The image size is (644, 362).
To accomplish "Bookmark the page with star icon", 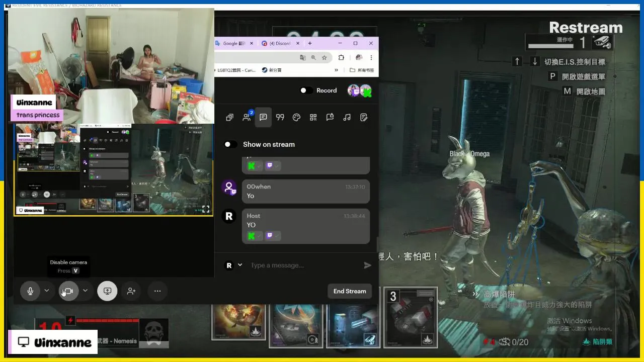I will tap(325, 57).
